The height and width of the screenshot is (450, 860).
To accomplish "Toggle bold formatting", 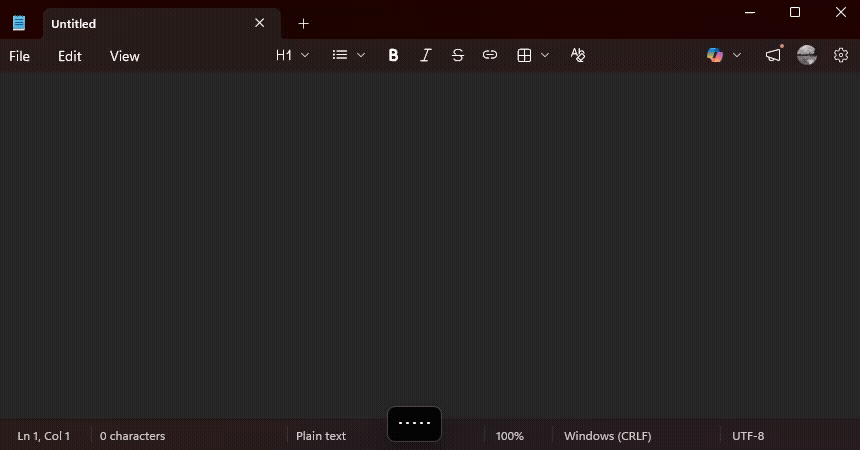I will coord(393,55).
